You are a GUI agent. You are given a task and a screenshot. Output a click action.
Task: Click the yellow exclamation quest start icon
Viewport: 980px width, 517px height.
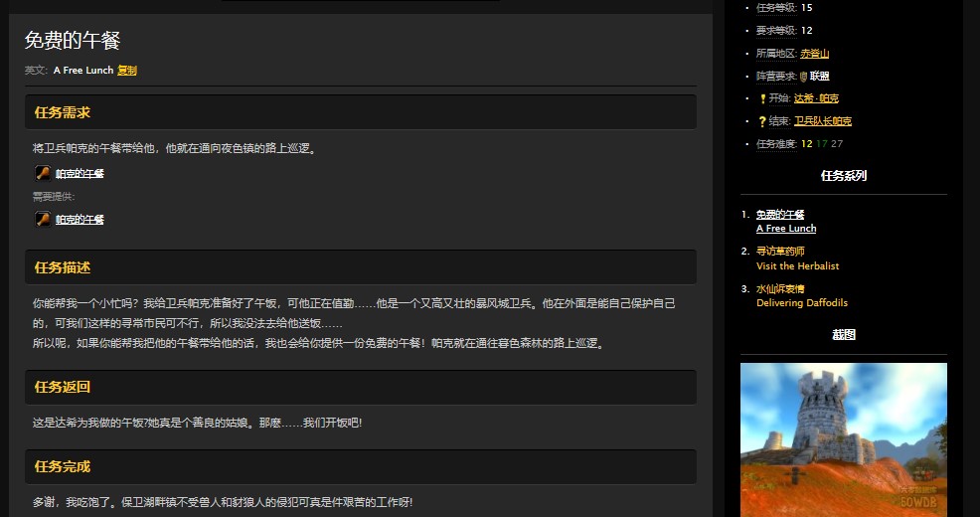coord(762,98)
